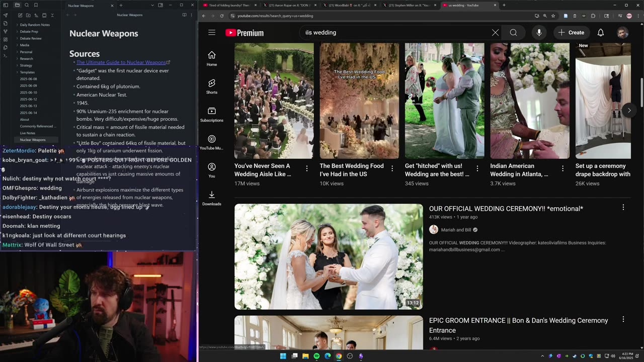644x362 pixels.
Task: Go to YouTube Home in the sidebar
Action: 212,58
